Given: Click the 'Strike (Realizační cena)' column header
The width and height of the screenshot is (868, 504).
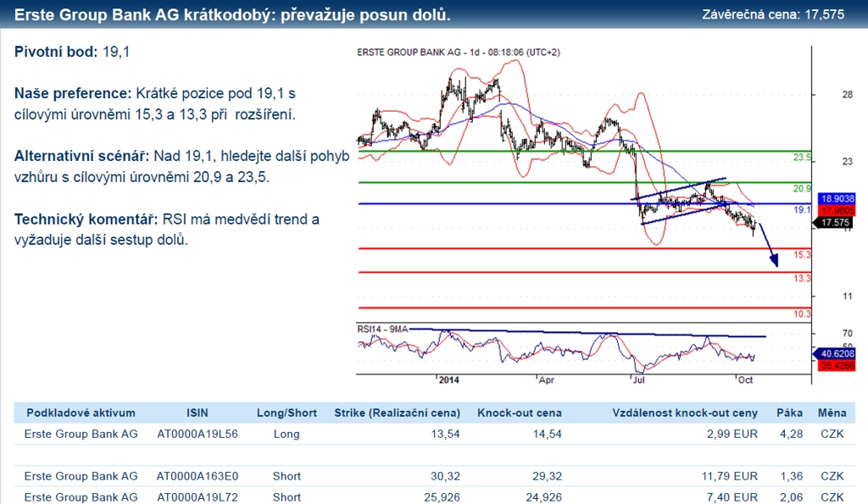Looking at the screenshot, I should pyautogui.click(x=397, y=413).
